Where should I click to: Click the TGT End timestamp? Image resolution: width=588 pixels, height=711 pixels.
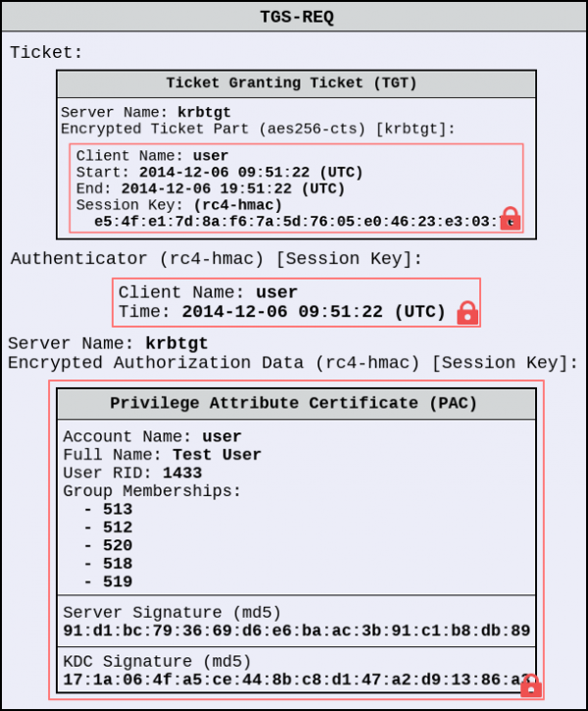pos(233,189)
